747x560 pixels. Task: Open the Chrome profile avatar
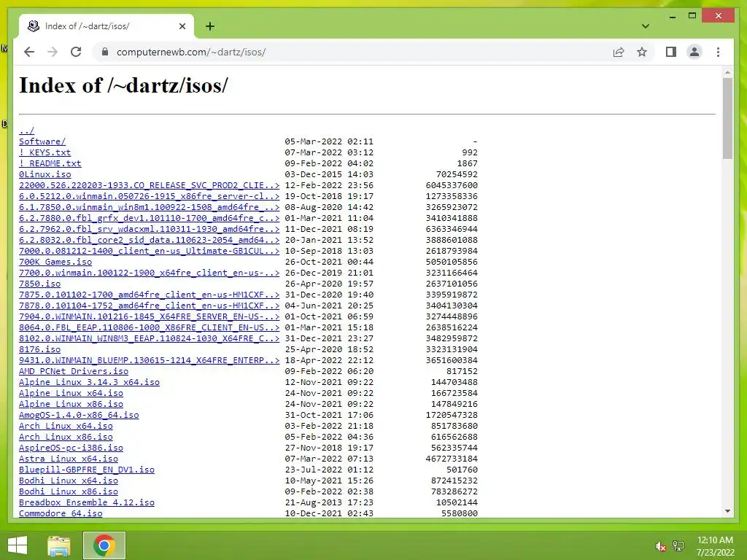[694, 52]
